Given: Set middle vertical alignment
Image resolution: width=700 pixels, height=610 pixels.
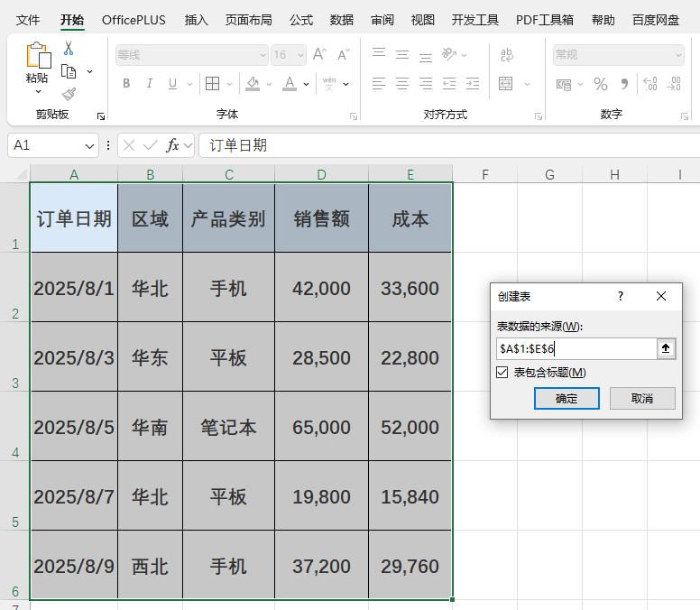Looking at the screenshot, I should [401, 54].
